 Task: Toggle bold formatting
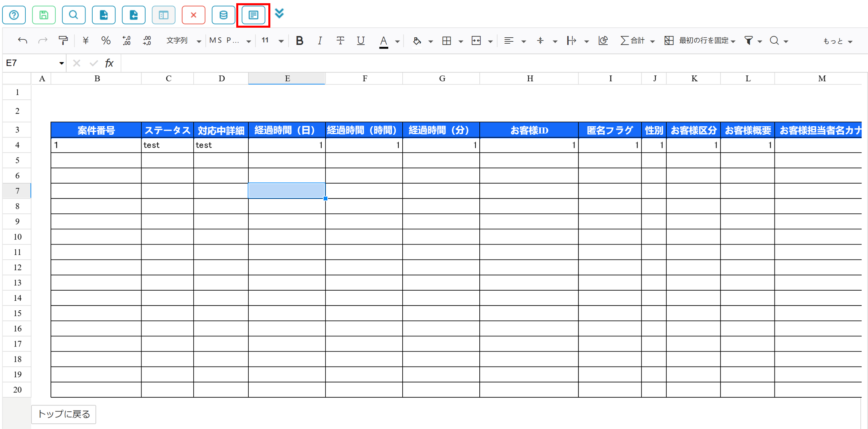point(300,40)
